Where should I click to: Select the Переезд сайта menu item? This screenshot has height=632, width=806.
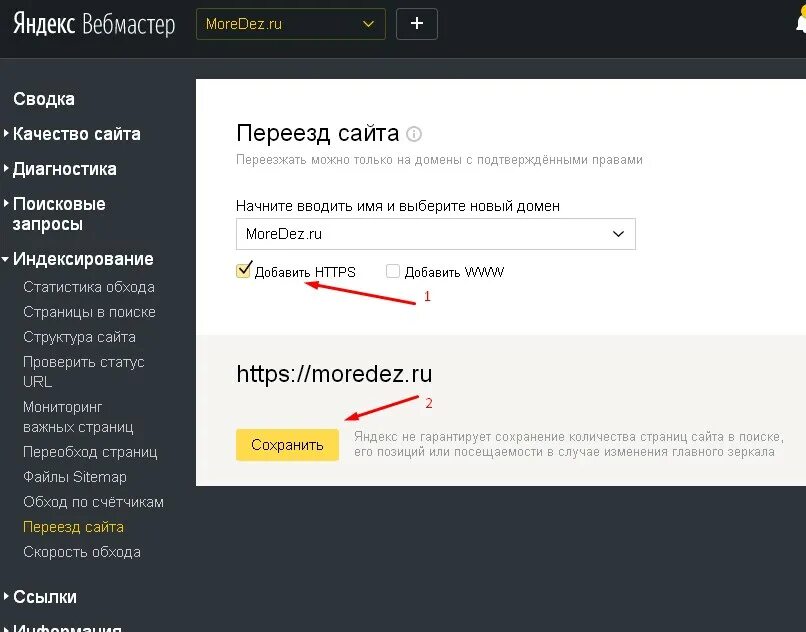[74, 527]
